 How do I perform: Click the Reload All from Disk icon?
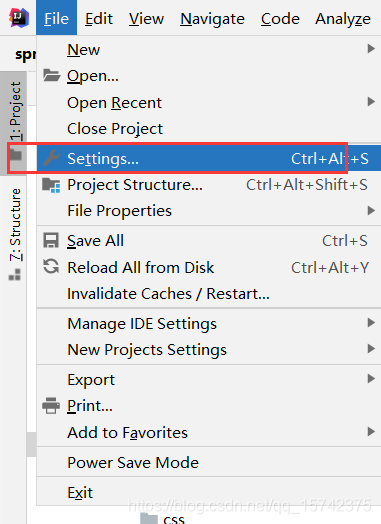[x=51, y=267]
